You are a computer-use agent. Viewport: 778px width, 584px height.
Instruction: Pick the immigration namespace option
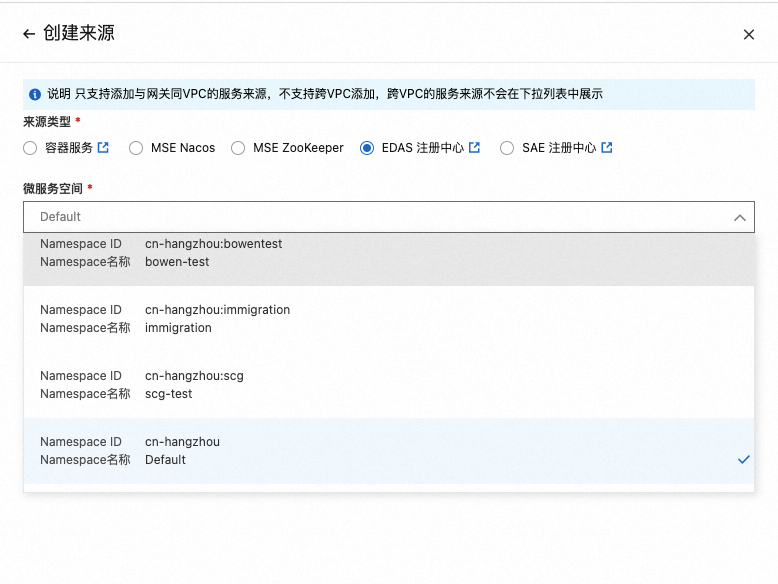(389, 319)
